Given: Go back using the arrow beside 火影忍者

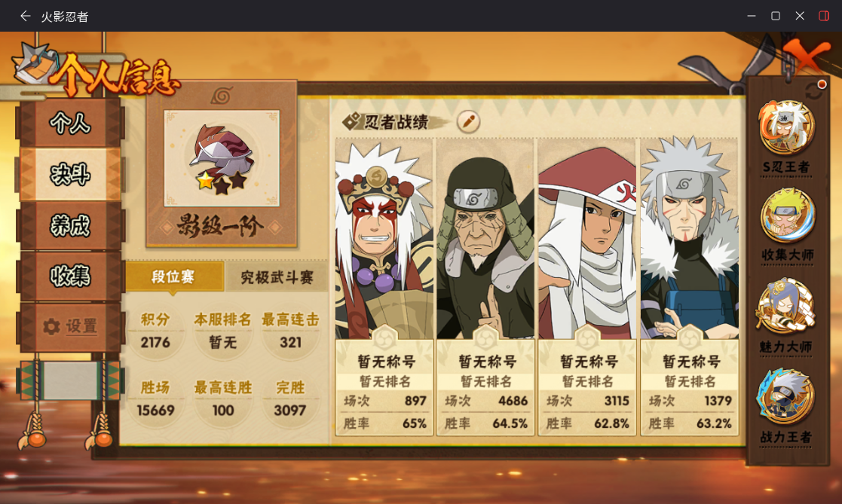Looking at the screenshot, I should (x=25, y=16).
